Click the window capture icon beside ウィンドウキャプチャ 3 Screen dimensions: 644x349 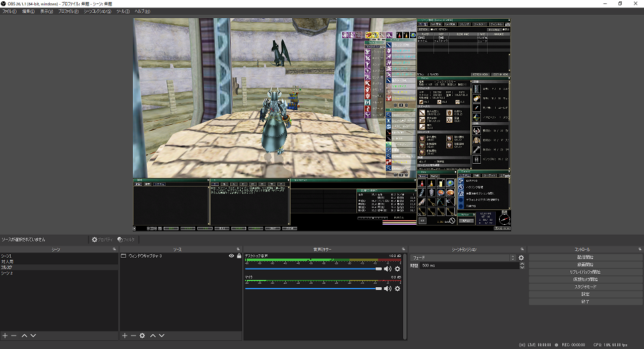[x=123, y=256]
